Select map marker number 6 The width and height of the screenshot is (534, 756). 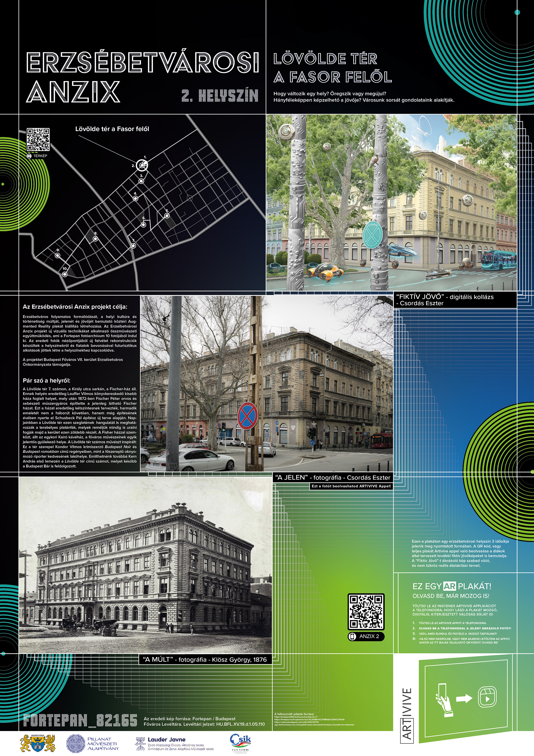coord(144,225)
